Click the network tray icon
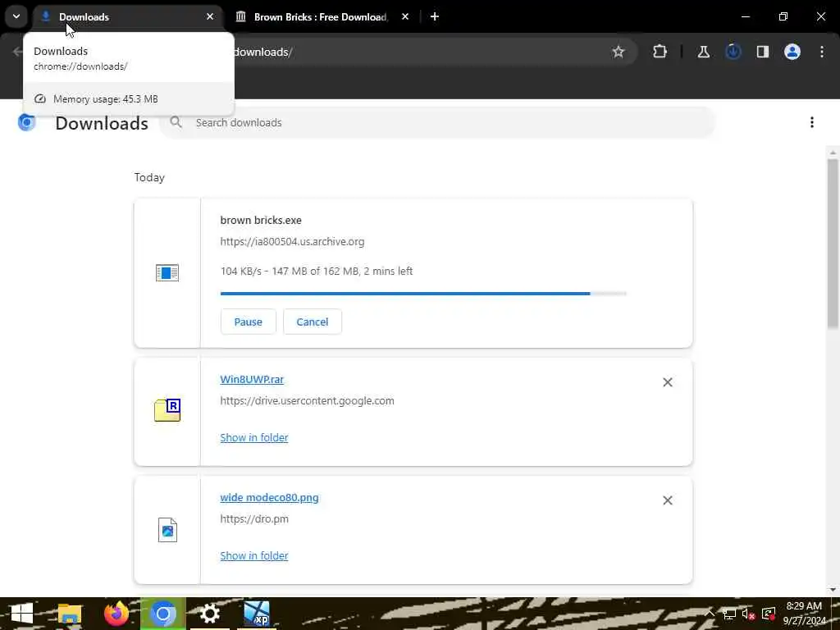 729,614
